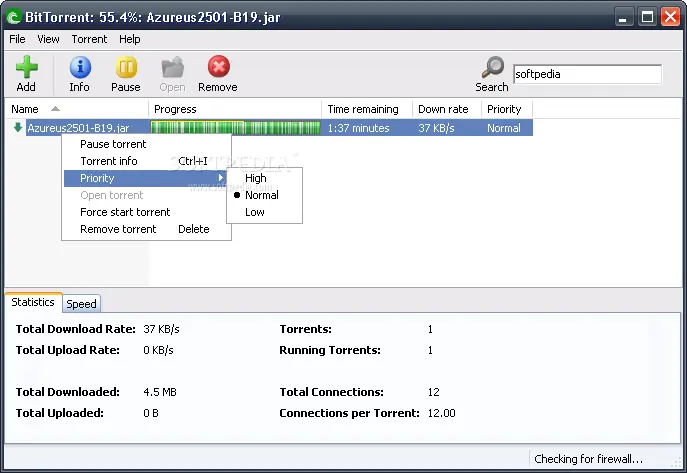Switch to the Speed tab
The height and width of the screenshot is (473, 687).
81,304
